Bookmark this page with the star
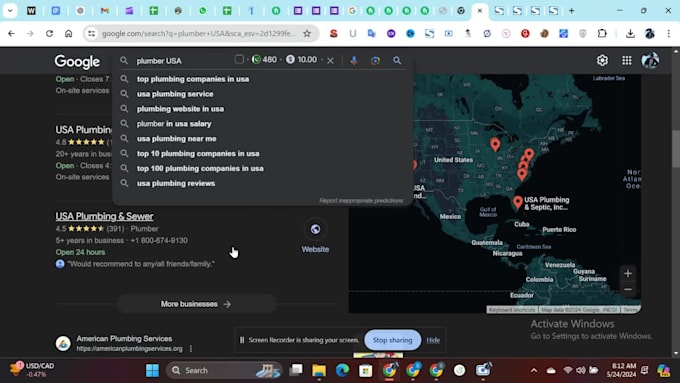Viewport: 680px width, 383px height. pyautogui.click(x=307, y=33)
